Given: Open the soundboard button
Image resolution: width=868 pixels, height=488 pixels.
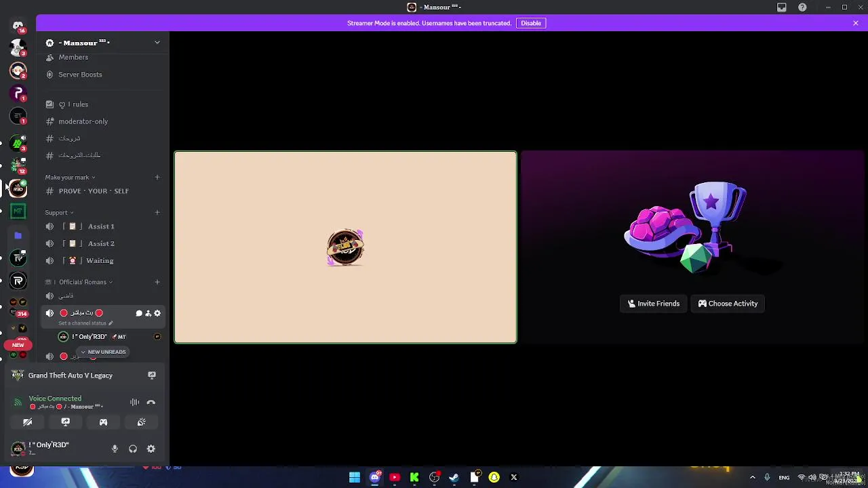Looking at the screenshot, I should [141, 422].
